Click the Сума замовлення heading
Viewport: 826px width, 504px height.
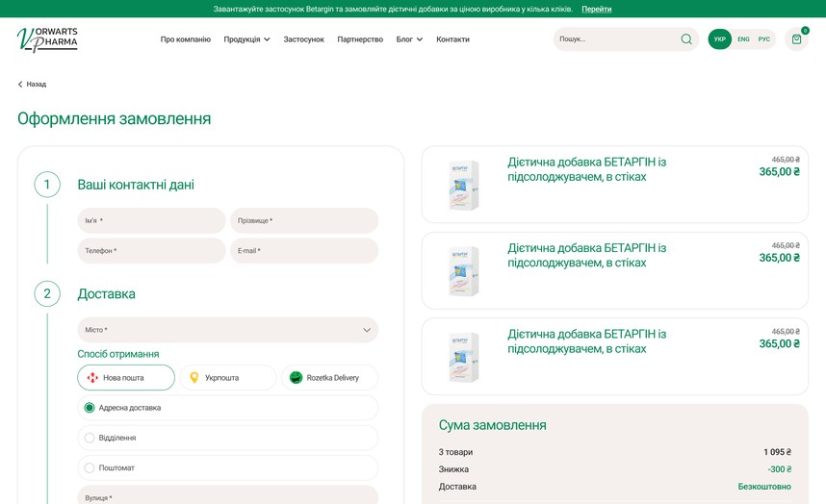click(x=492, y=425)
